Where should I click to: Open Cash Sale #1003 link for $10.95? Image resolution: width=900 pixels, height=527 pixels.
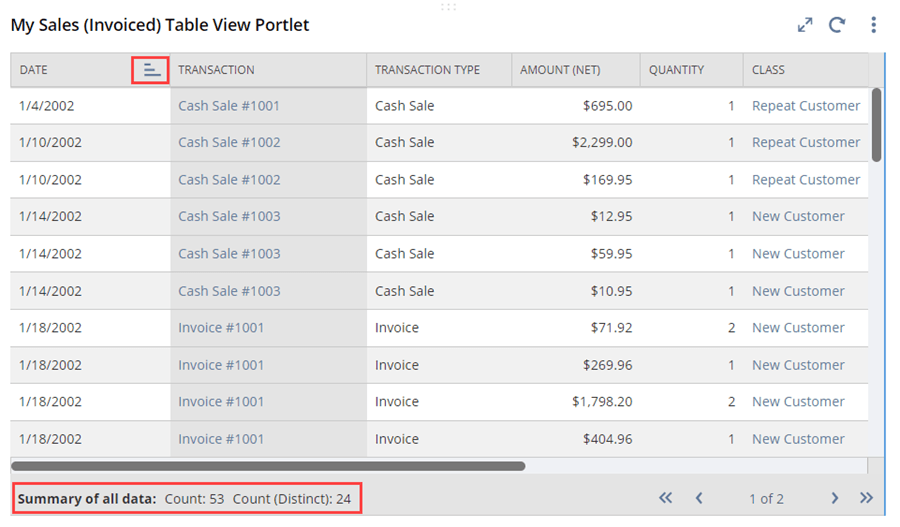point(229,291)
